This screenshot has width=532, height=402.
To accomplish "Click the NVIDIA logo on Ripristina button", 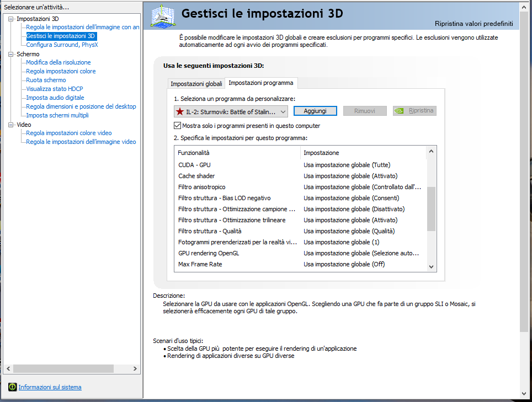I will point(399,111).
